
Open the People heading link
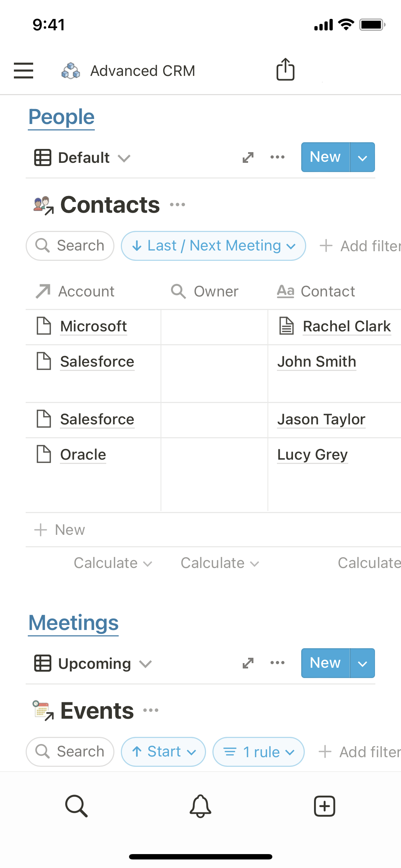click(x=61, y=117)
